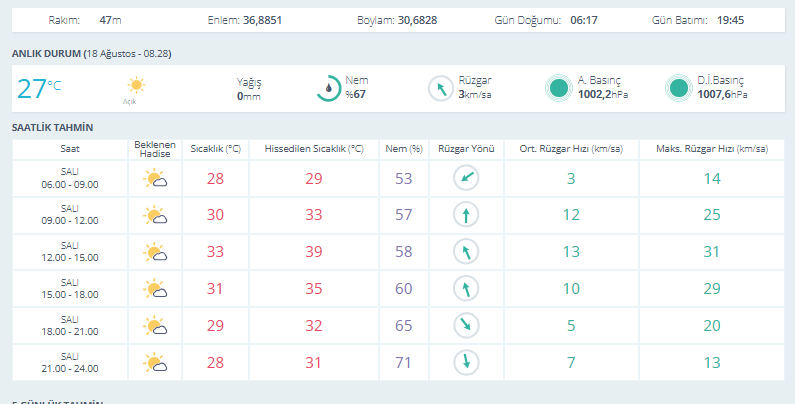The image size is (795, 404).
Task: Click humidity 71 in 21.00 - 24.00 row
Action: (x=404, y=362)
